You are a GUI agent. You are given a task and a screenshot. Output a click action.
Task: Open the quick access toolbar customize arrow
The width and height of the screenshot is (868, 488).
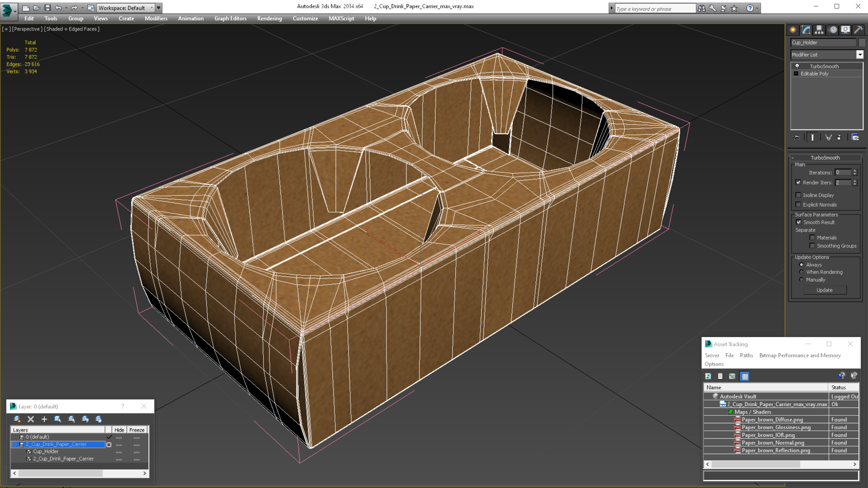158,8
